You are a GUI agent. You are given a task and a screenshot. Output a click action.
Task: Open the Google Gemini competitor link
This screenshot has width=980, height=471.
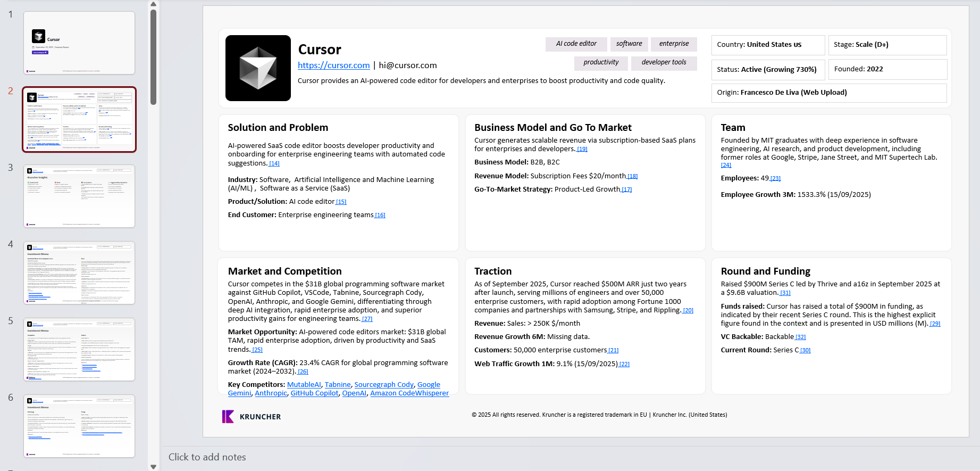(429, 385)
